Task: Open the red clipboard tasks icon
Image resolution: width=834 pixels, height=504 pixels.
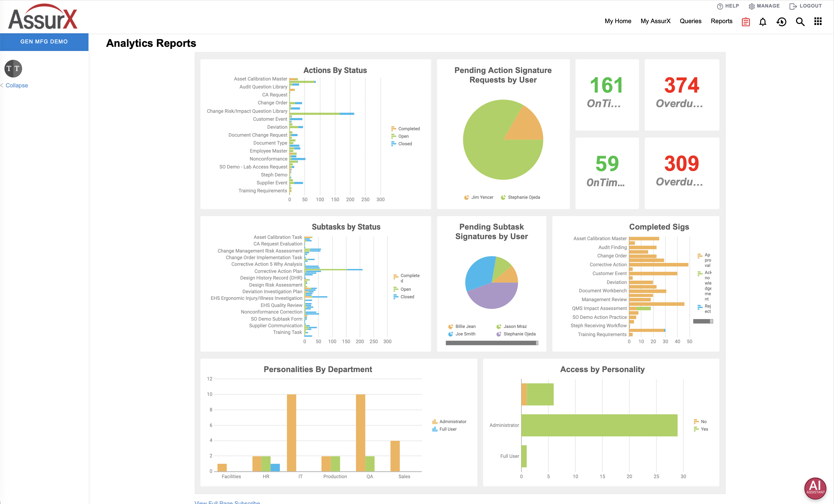Action: coord(746,22)
